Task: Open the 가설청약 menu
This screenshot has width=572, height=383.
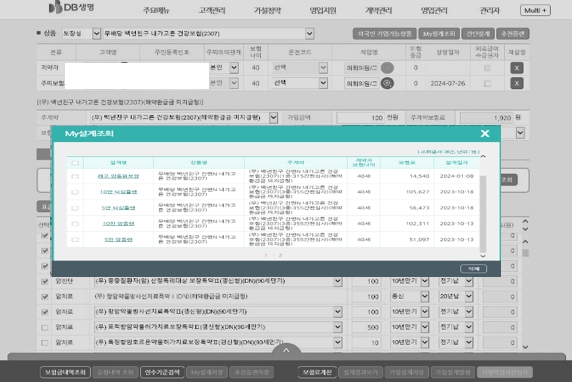Action: coord(267,10)
